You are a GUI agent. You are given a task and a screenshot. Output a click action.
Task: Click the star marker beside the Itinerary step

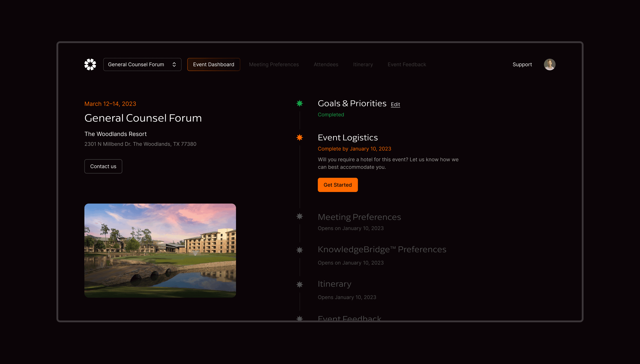300,285
